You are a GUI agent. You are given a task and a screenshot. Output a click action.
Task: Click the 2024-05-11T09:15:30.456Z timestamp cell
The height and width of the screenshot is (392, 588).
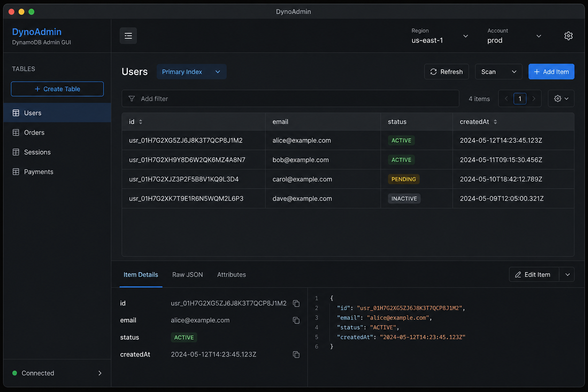pos(513,160)
